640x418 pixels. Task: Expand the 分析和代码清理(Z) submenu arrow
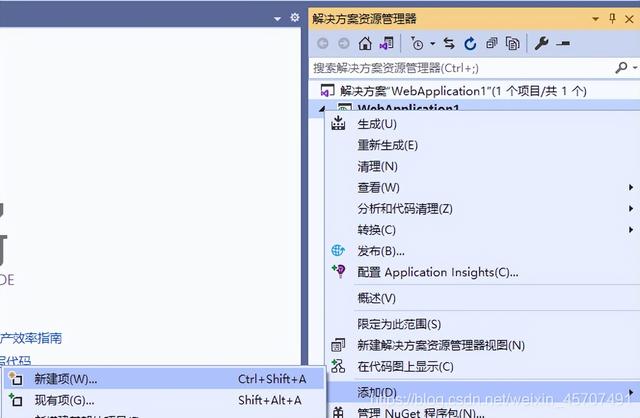pyautogui.click(x=631, y=209)
